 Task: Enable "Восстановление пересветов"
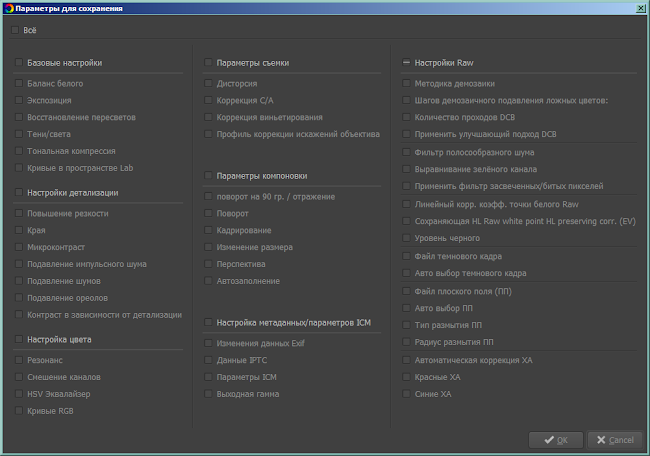19,117
